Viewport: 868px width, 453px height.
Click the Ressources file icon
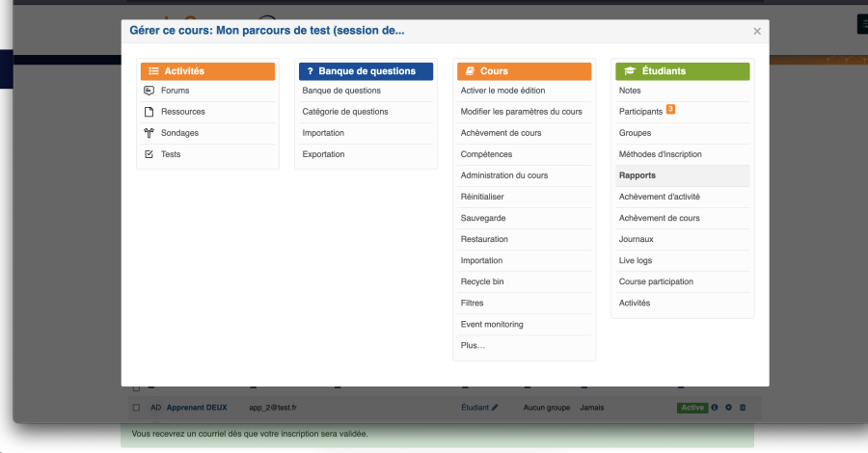point(149,112)
